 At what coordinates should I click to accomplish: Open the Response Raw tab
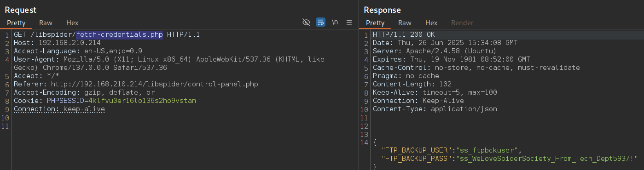click(405, 23)
